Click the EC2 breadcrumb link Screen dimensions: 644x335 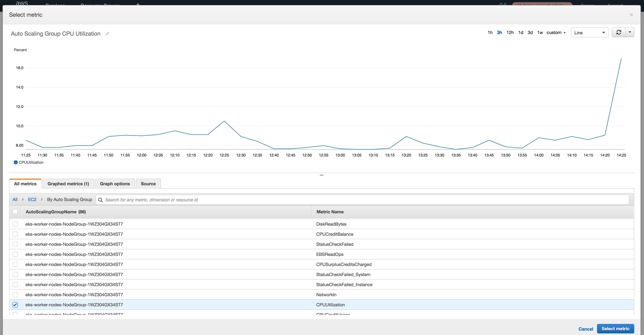pyautogui.click(x=32, y=199)
